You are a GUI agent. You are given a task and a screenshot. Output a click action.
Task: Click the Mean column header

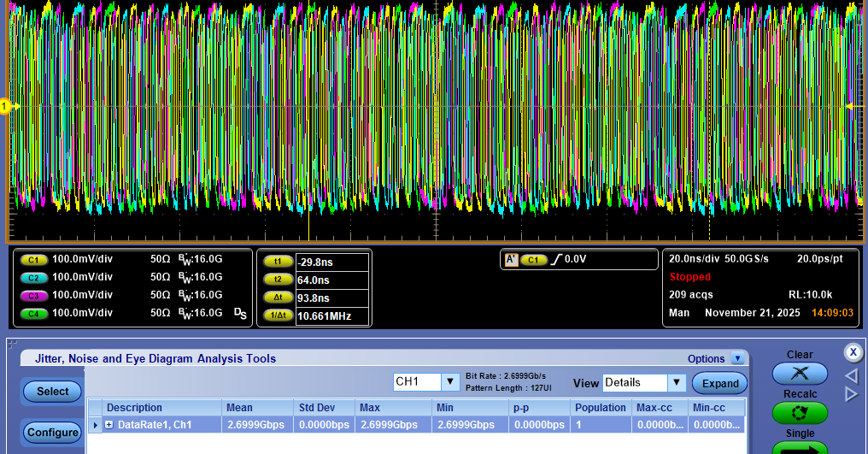(x=239, y=408)
